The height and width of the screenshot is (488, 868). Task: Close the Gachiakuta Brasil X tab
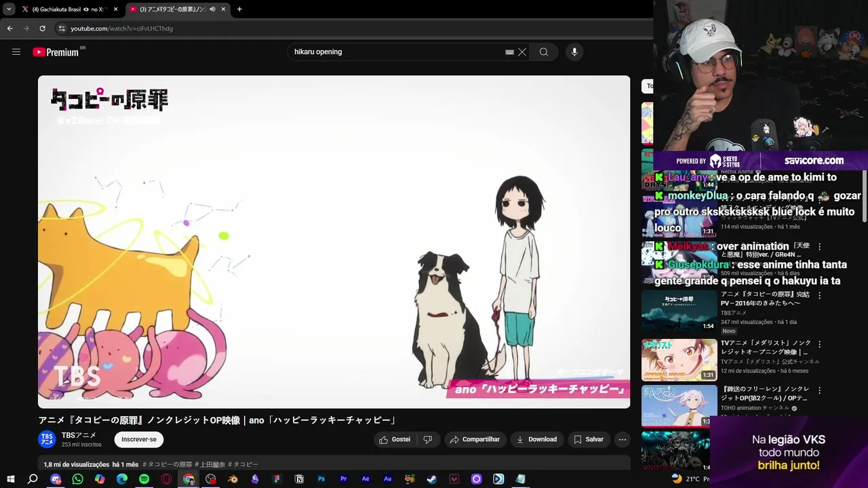click(115, 9)
